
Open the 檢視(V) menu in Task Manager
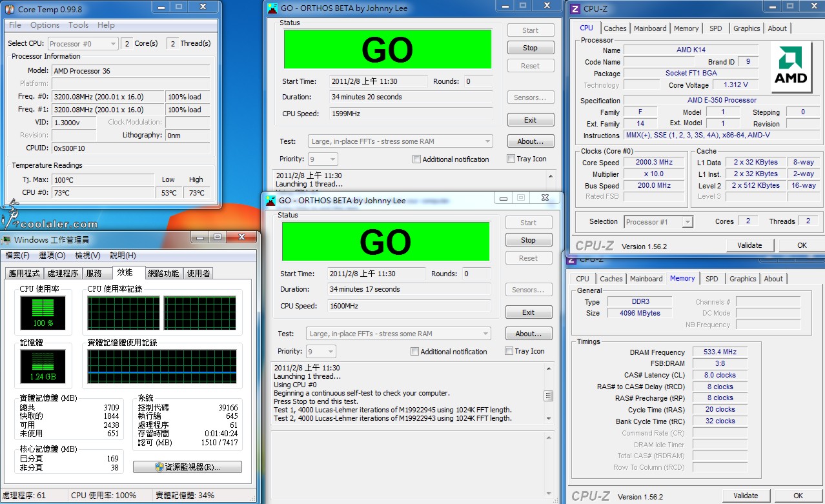click(x=88, y=256)
